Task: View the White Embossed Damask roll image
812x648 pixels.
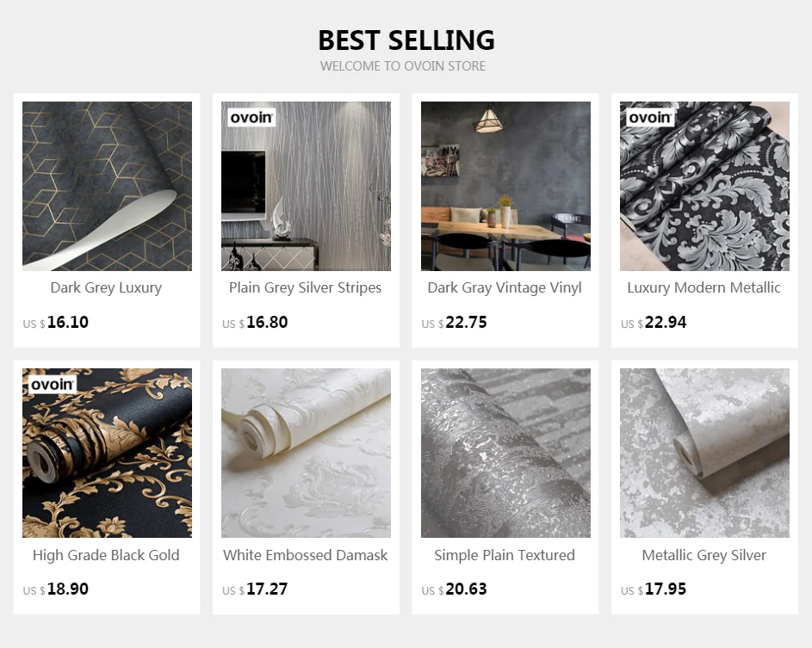Action: click(306, 453)
